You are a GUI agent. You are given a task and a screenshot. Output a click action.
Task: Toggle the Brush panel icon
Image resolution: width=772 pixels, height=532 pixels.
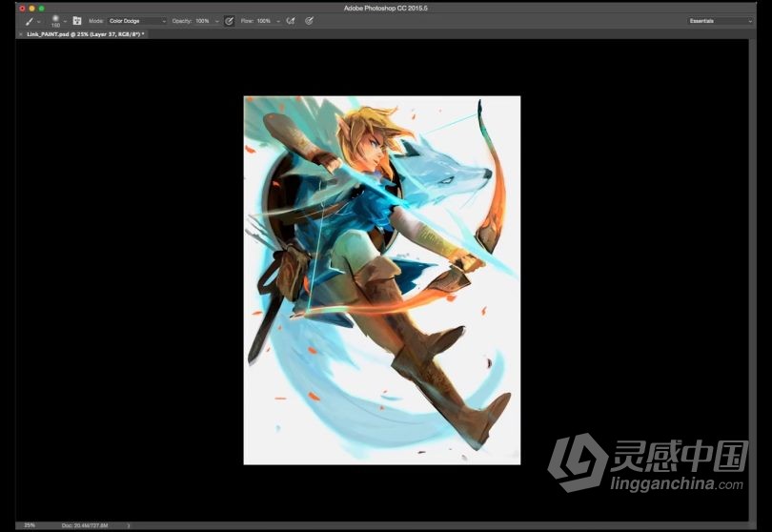click(x=77, y=20)
